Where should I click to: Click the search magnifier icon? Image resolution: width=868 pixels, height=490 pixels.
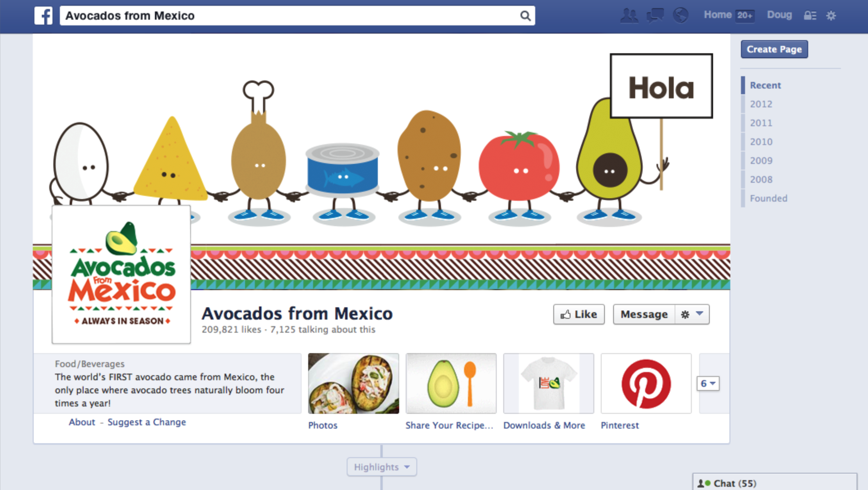[525, 16]
